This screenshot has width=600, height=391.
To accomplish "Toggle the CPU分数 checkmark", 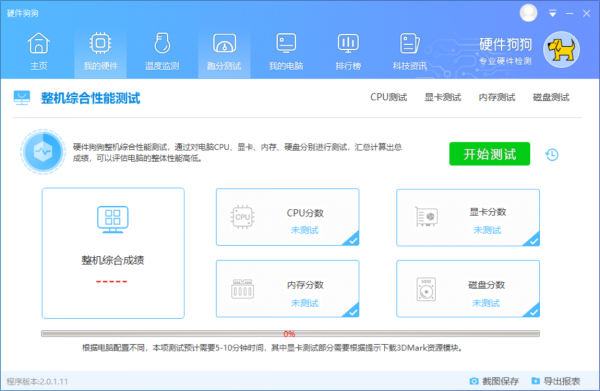I will tap(352, 239).
